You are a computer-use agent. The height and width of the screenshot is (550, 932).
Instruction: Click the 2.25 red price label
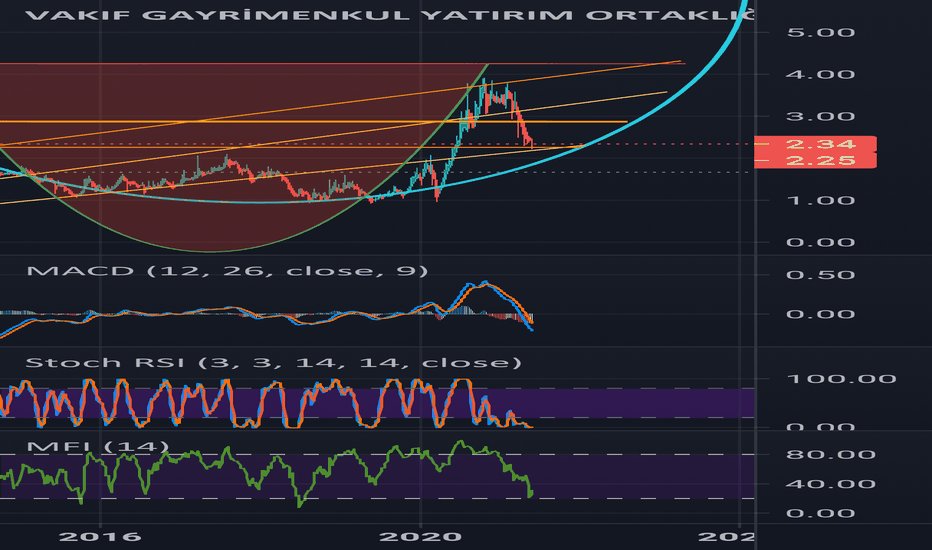point(816,161)
